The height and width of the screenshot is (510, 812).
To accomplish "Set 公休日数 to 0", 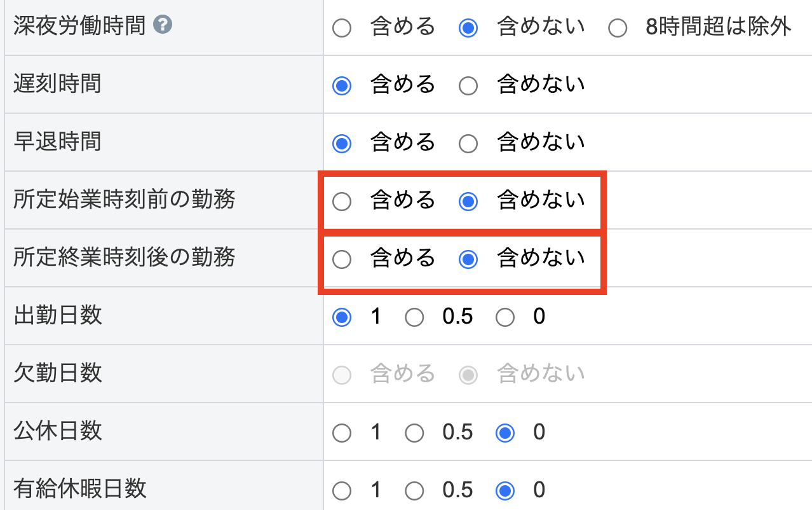I will point(505,434).
